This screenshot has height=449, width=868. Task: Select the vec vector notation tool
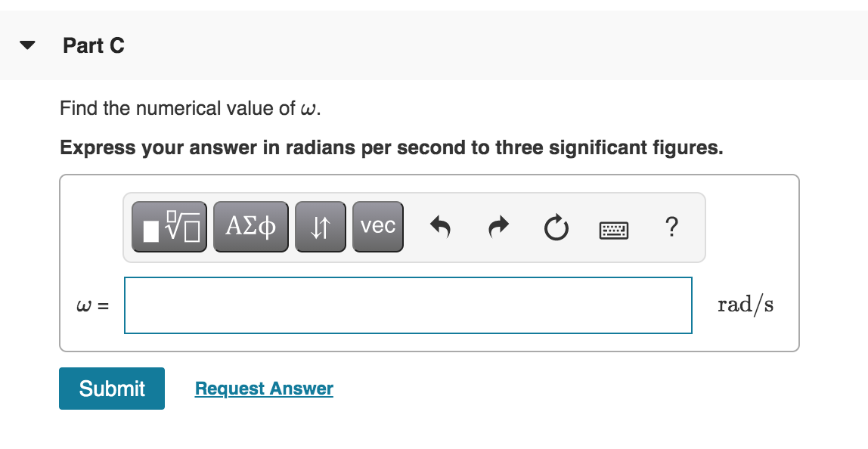coord(377,225)
